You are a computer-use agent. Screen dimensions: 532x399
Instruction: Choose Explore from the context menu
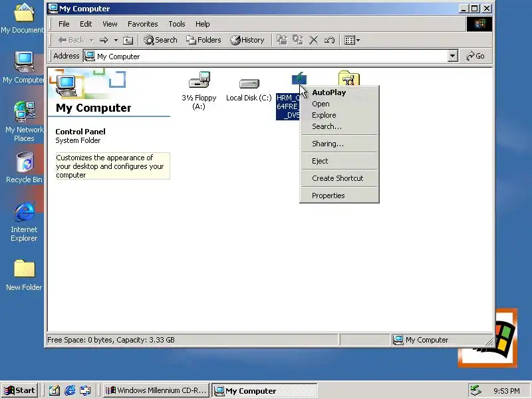point(339,115)
